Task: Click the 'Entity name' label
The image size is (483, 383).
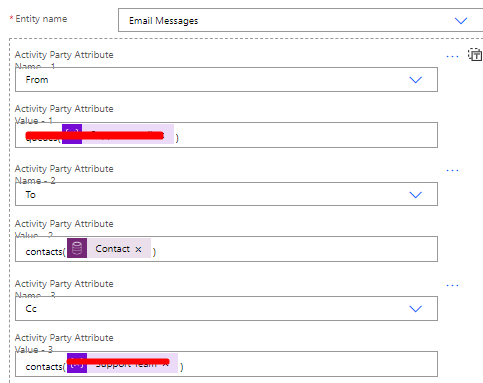Action: 41,19
